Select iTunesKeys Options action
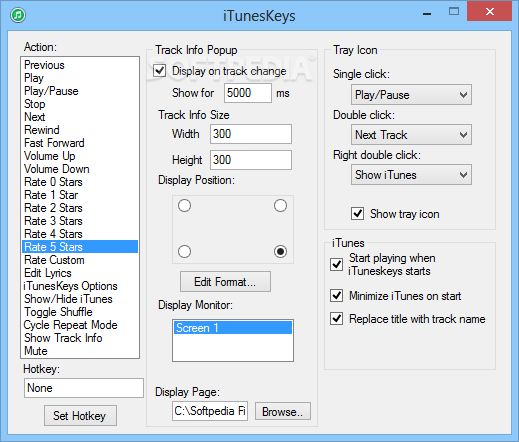This screenshot has height=442, width=519. click(80, 286)
